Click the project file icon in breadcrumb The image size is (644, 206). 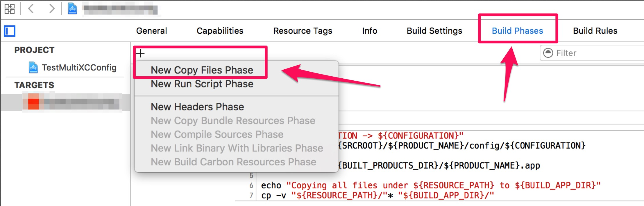[x=72, y=9]
